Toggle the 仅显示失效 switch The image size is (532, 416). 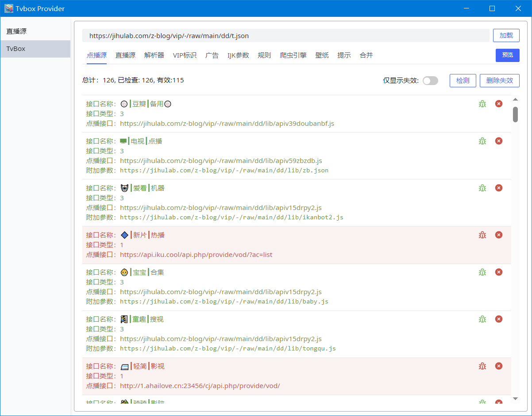(x=430, y=81)
